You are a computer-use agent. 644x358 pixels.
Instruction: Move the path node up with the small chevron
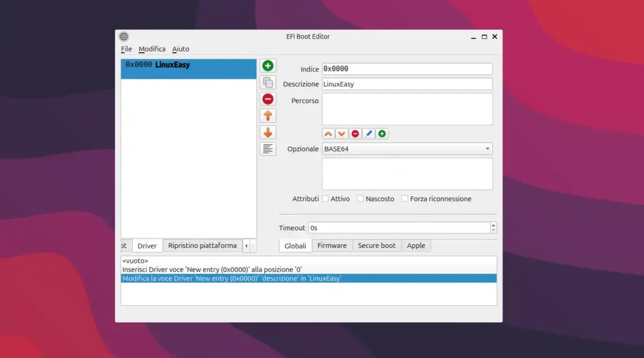point(328,133)
